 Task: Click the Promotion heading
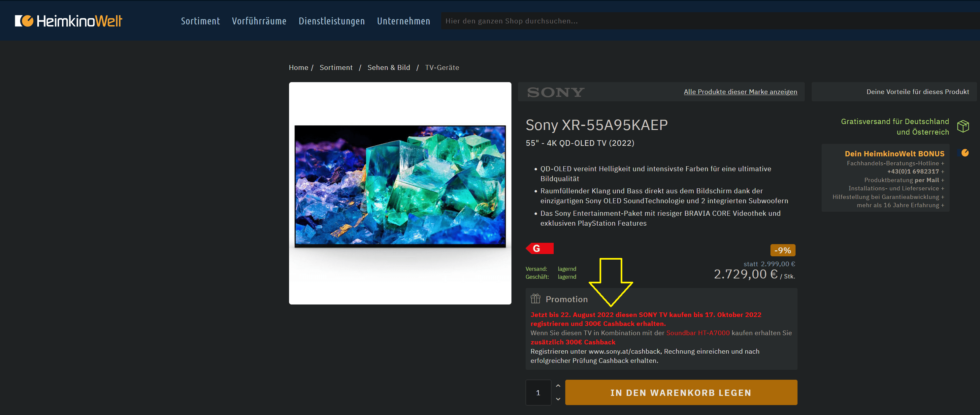point(567,299)
